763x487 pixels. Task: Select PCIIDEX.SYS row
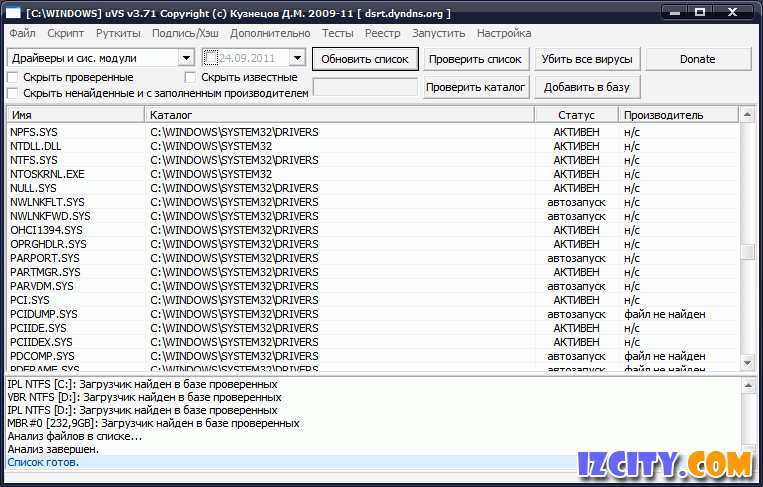point(374,343)
